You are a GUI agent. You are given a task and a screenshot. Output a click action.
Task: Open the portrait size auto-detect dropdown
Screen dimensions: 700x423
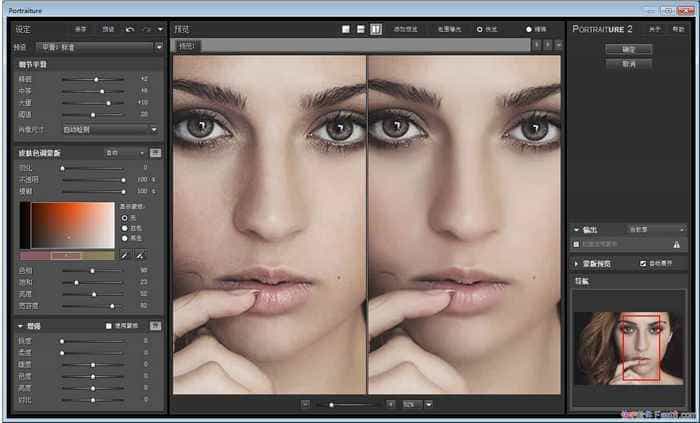coord(154,129)
